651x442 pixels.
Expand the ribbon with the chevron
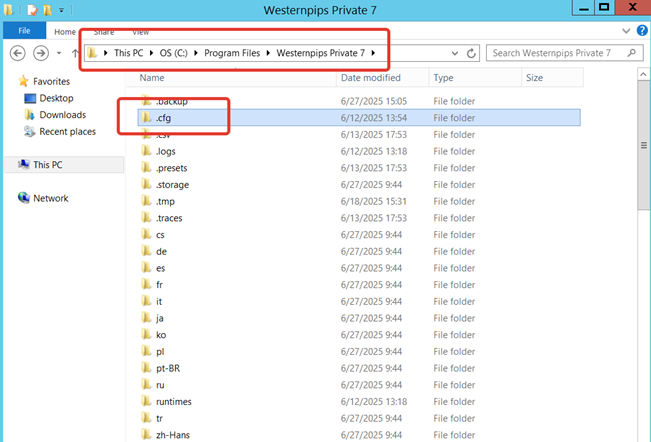tap(626, 31)
